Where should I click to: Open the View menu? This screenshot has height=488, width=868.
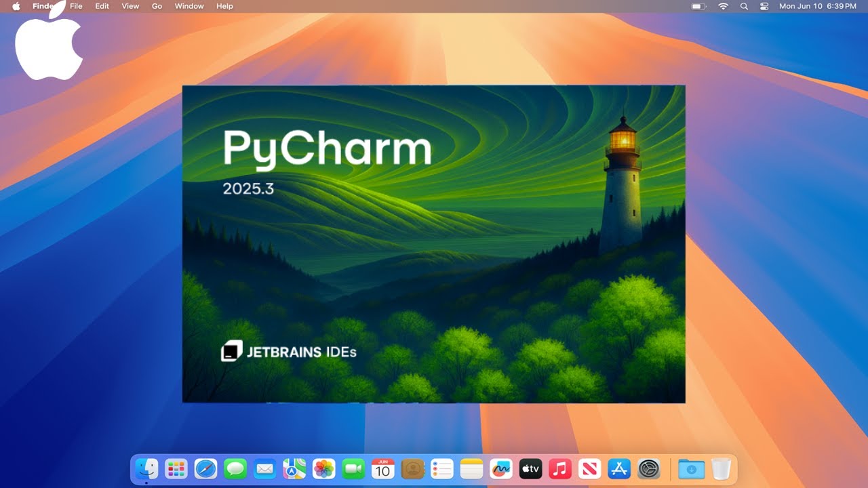tap(130, 6)
